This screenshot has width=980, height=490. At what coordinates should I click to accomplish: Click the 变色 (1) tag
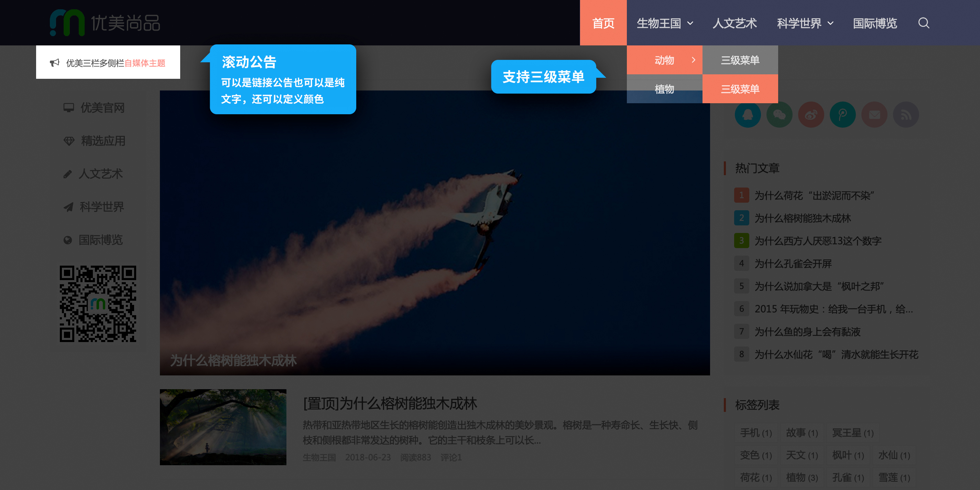pos(755,455)
